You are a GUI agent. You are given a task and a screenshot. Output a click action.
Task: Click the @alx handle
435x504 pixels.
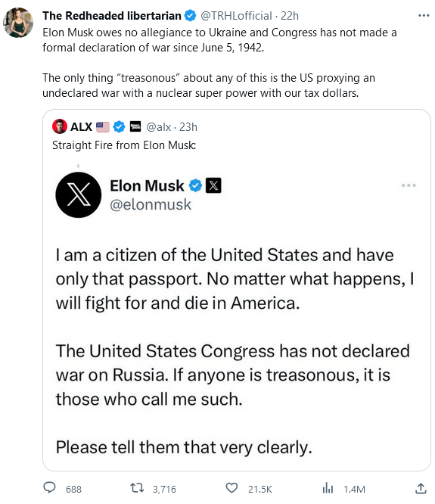point(159,127)
